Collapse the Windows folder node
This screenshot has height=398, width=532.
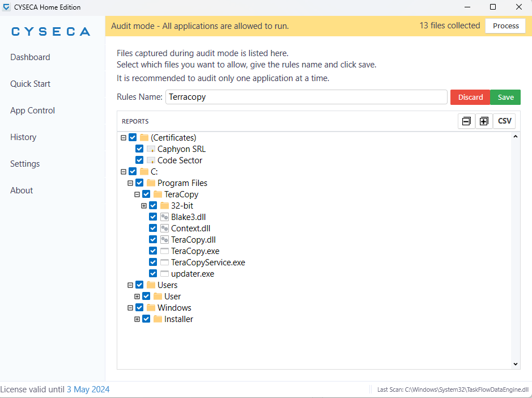coord(130,308)
